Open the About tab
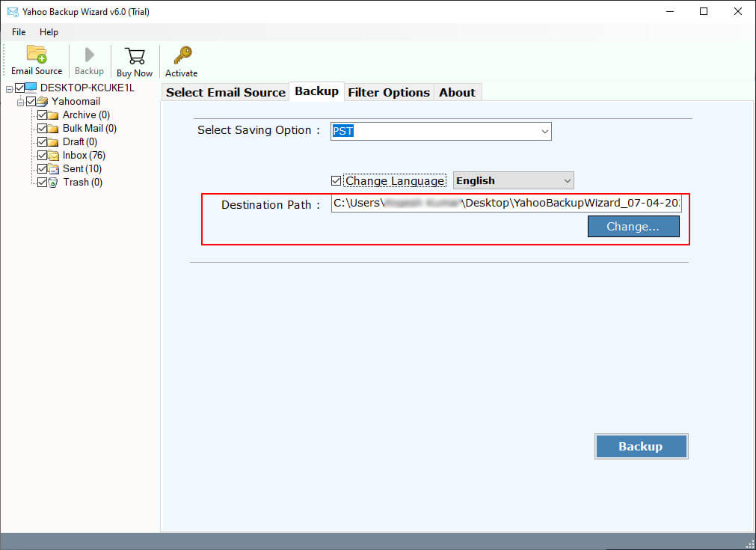The image size is (756, 550). coord(457,92)
